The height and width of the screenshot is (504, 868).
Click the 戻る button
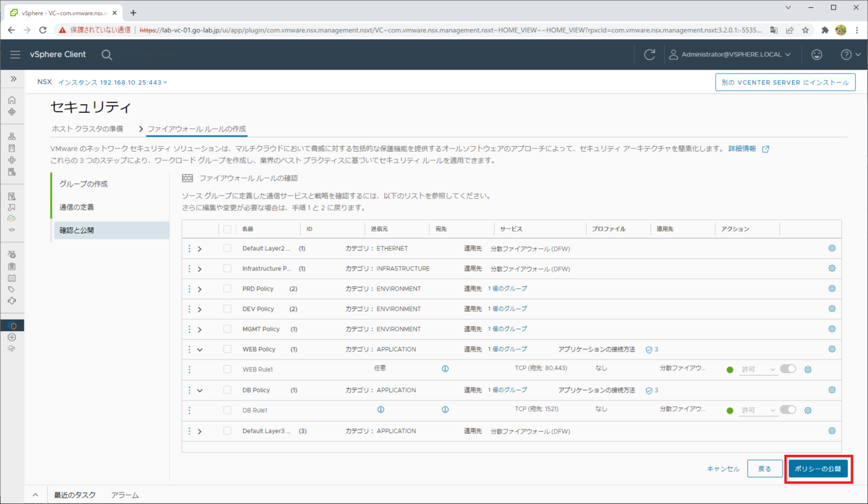pos(765,469)
